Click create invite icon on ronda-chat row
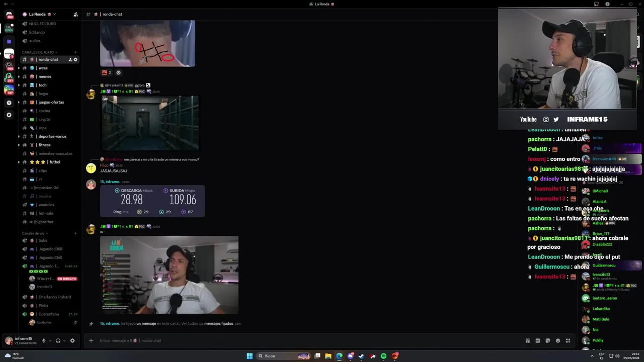Screen dimensions: 644x362 [x=70, y=59]
